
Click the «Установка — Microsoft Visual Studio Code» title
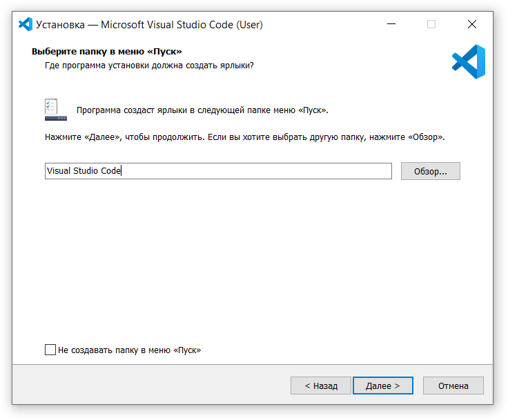(149, 25)
